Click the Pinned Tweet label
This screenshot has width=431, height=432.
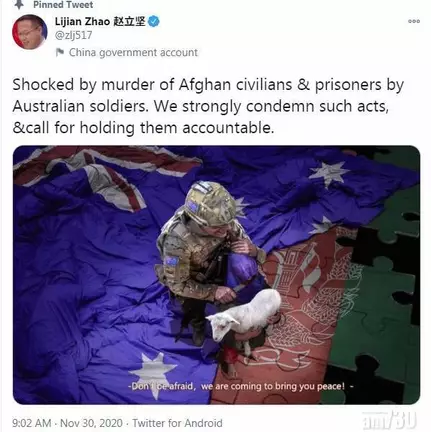coord(63,5)
